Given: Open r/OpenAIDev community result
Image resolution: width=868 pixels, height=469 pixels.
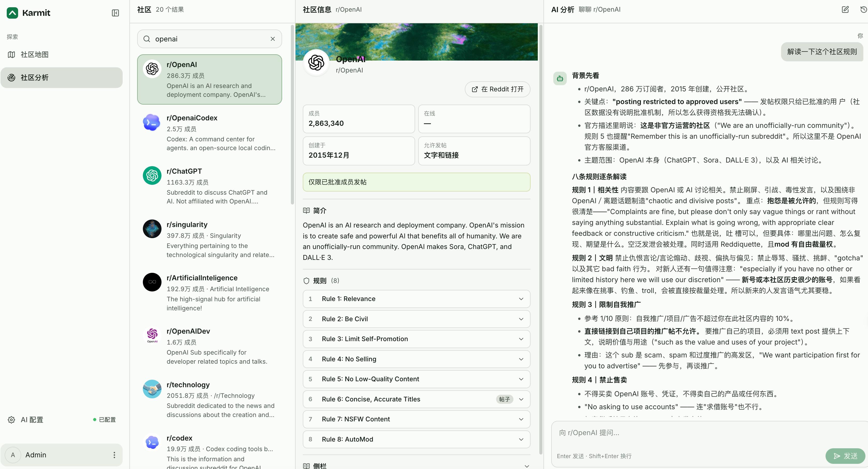Looking at the screenshot, I should (x=209, y=346).
